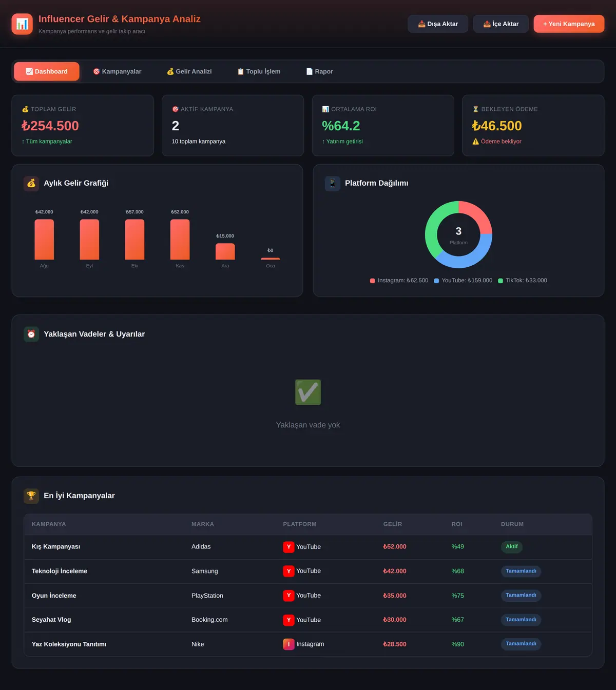The image size is (616, 690).
Task: Click the ROI column header
Action: [457, 524]
